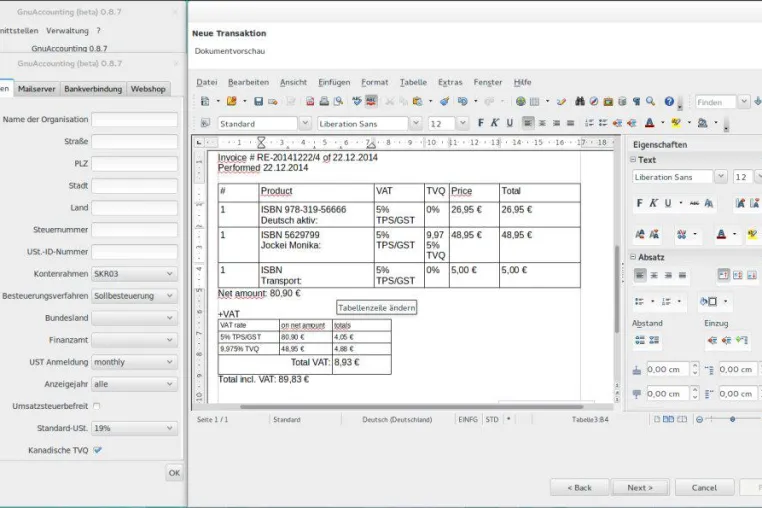Open the Einfügen menu
The image size is (762, 508).
[x=334, y=82]
